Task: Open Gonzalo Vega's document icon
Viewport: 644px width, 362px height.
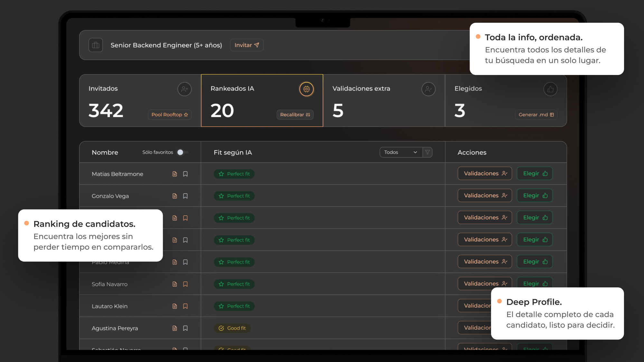Action: 175,196
